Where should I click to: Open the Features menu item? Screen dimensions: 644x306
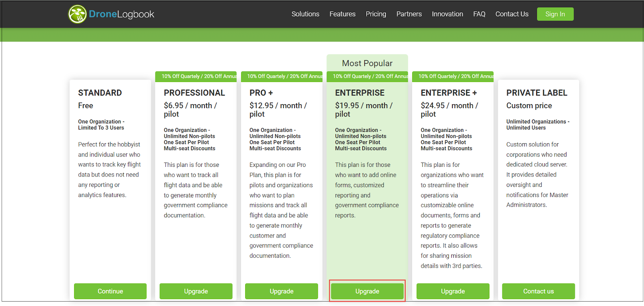343,14
